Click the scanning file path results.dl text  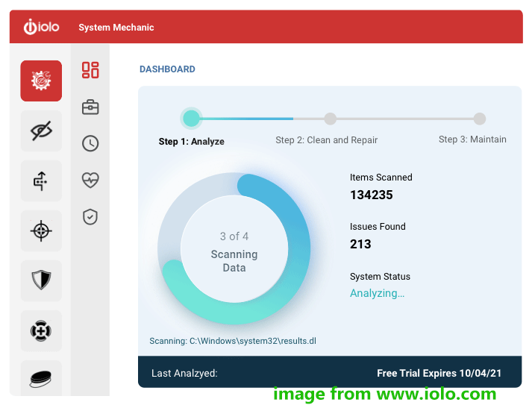pyautogui.click(x=233, y=341)
